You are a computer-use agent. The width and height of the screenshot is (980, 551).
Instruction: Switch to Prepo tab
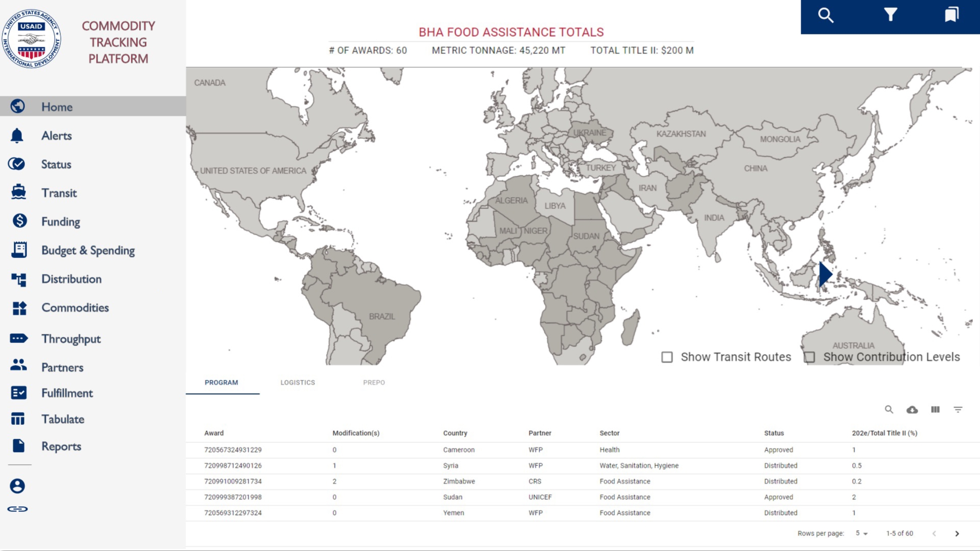point(374,382)
